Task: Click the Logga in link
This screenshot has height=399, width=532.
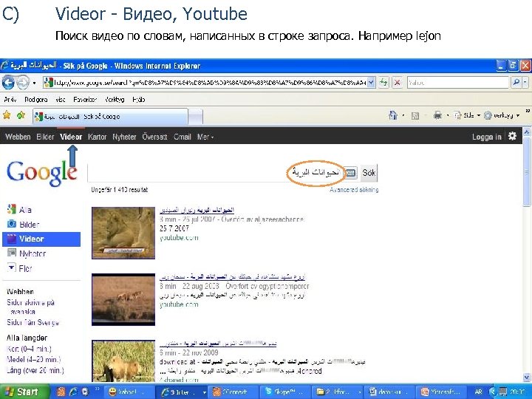Action: 486,137
